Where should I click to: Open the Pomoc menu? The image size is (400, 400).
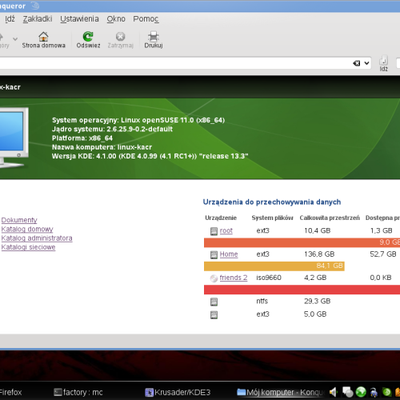pos(146,19)
